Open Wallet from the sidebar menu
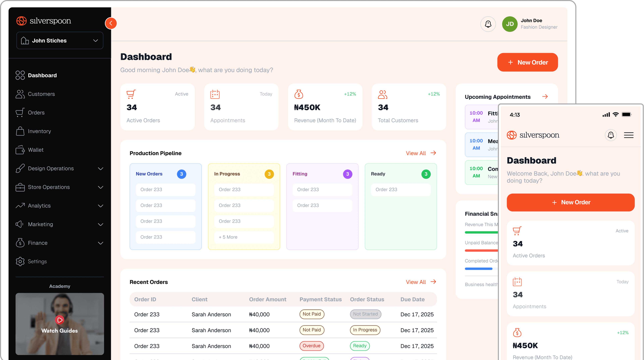644x360 pixels. coord(36,150)
